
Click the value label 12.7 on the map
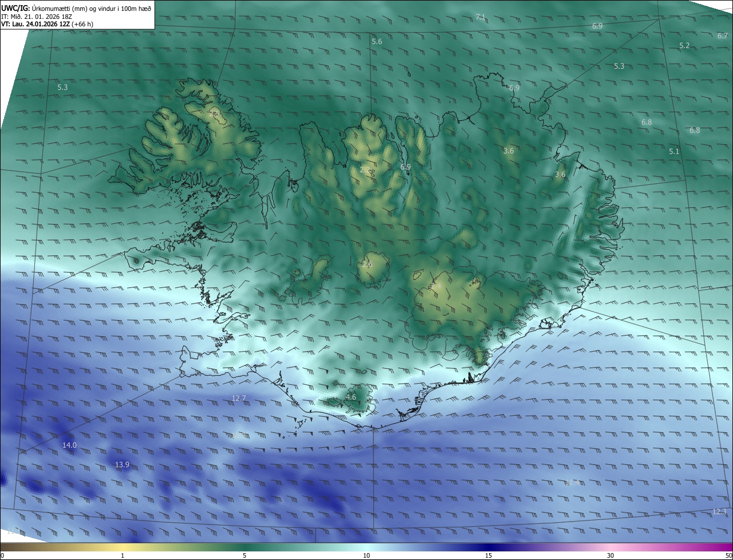tap(239, 398)
